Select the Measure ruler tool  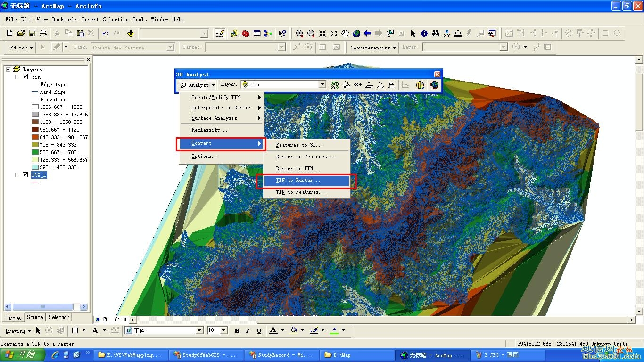tap(458, 33)
